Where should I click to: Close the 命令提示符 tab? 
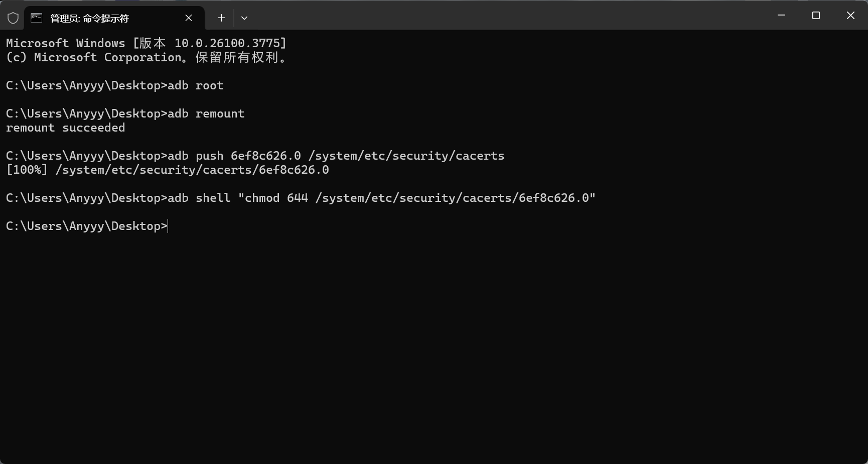tap(189, 18)
